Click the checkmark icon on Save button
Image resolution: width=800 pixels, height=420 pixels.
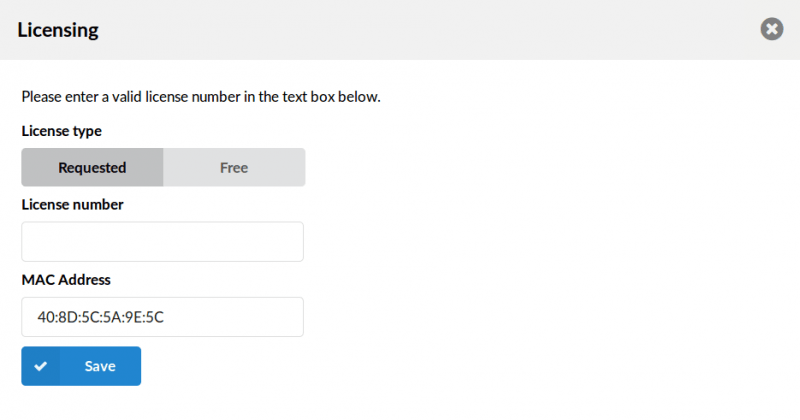(x=41, y=366)
